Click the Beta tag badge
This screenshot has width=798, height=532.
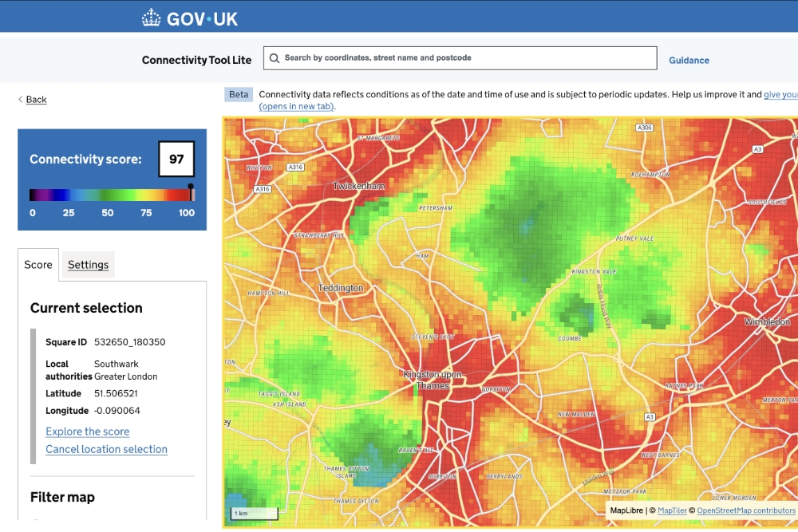click(x=239, y=95)
